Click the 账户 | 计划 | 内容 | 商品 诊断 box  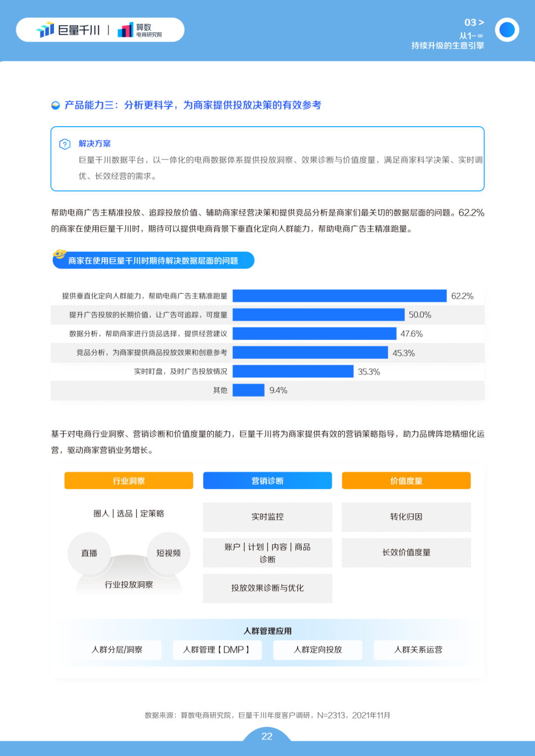[x=267, y=553]
